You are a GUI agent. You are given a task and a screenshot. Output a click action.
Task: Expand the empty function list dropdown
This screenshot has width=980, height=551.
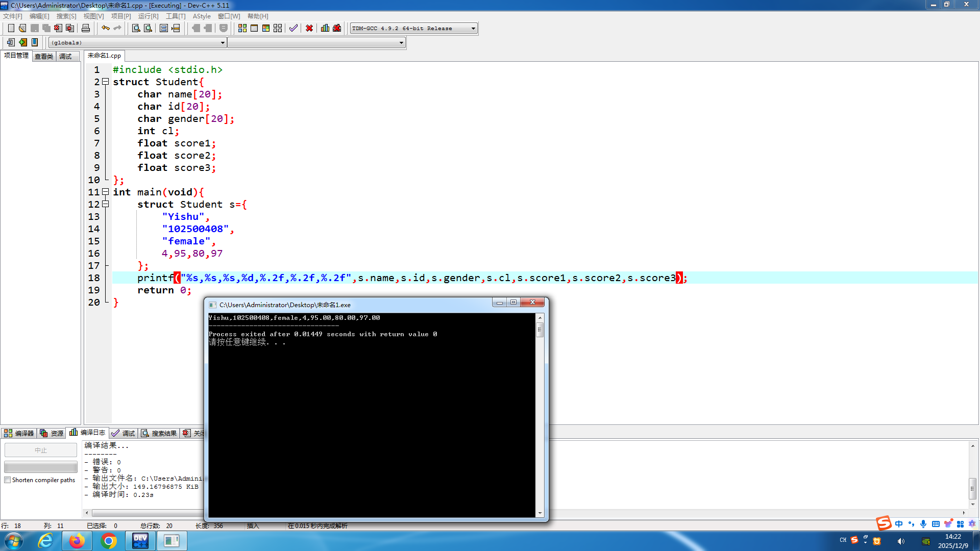pyautogui.click(x=401, y=43)
